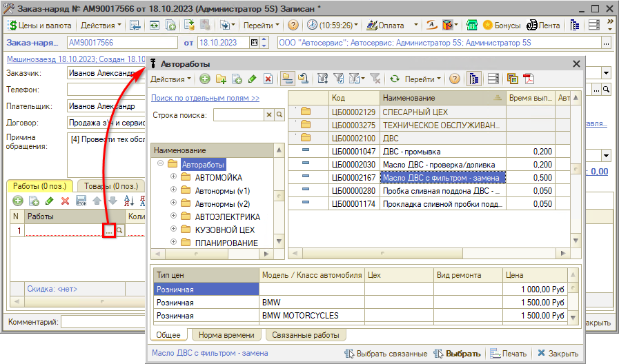This screenshot has height=364, width=619.
Task: Create new folder in Автоработы toolbar
Action: coord(221,79)
